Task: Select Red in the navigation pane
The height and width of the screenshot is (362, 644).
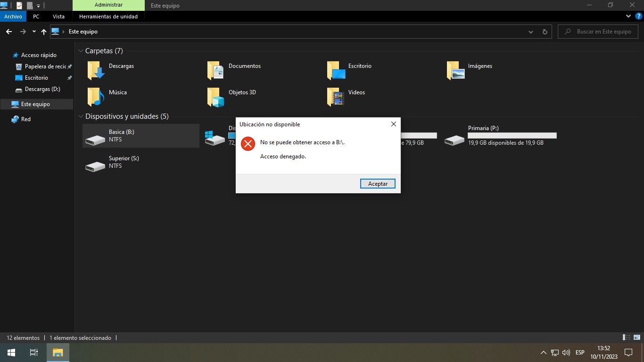Action: click(26, 119)
